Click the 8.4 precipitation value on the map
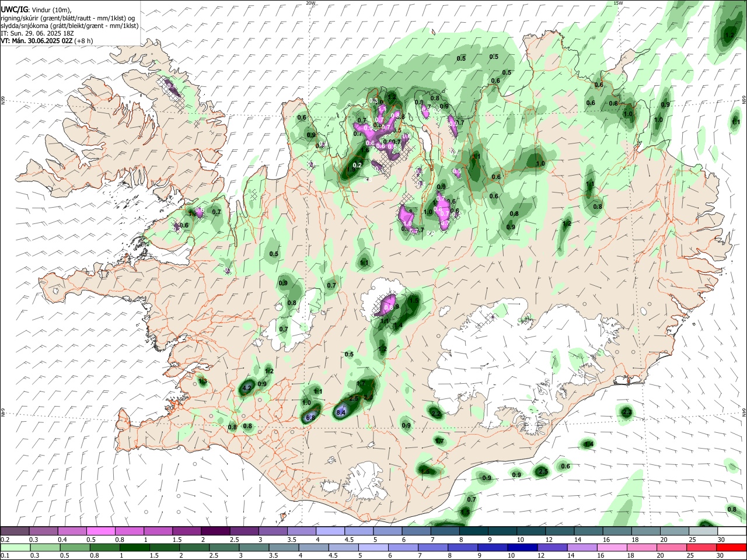Viewport: 747px width, 560px height. click(341, 412)
